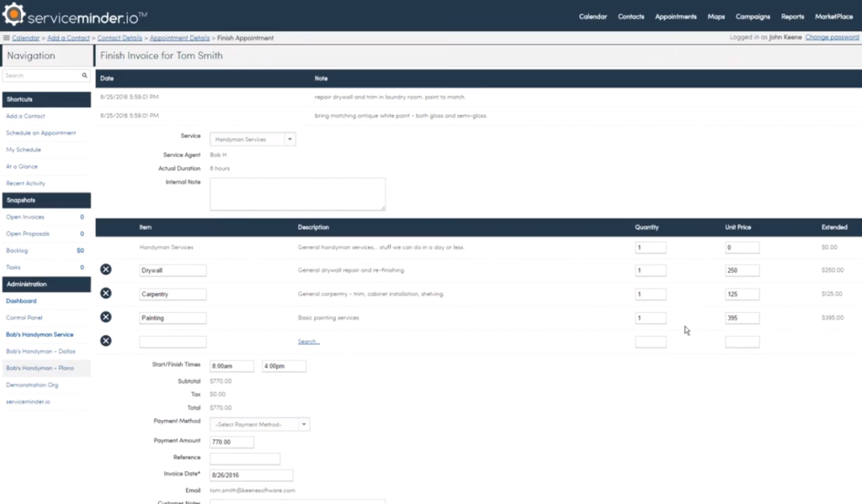Viewport: 862px width, 504px height.
Task: Go to Calendar breadcrumb link
Action: tap(26, 38)
